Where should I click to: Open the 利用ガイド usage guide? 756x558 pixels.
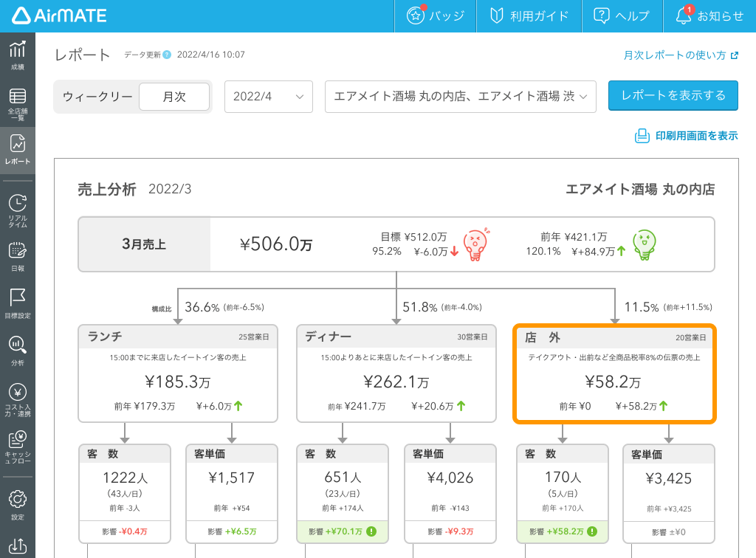point(529,16)
